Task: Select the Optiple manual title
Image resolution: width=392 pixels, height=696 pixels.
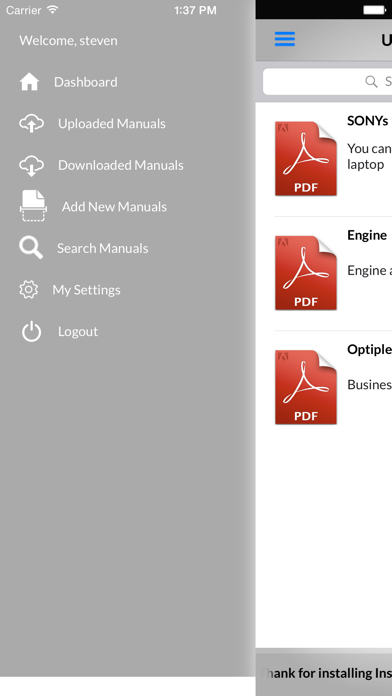Action: [369, 350]
